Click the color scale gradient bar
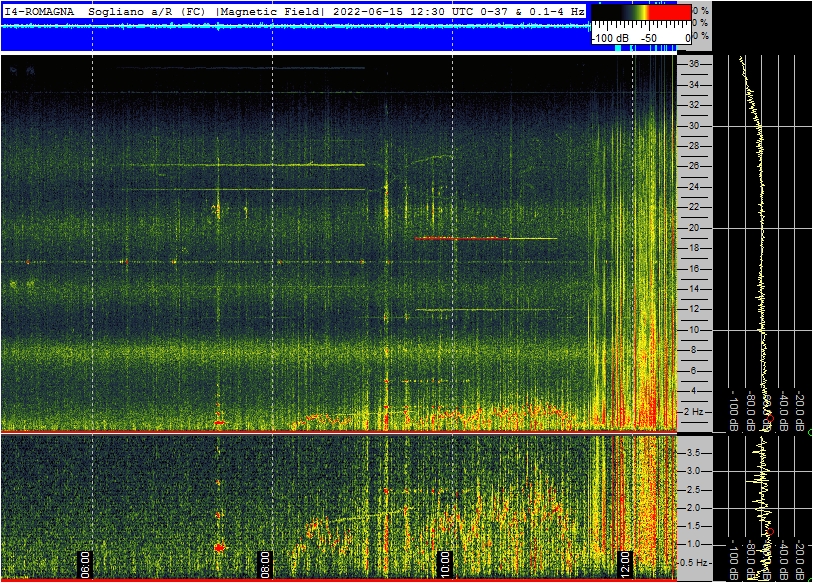The height and width of the screenshot is (583, 813). pos(640,13)
